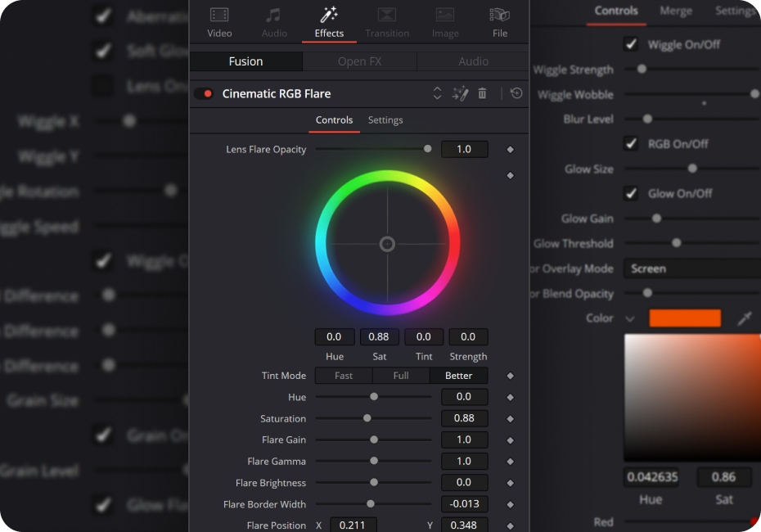Add keyframe for Lens Flare Opacity
Screen dimensions: 761x532
[510, 150]
